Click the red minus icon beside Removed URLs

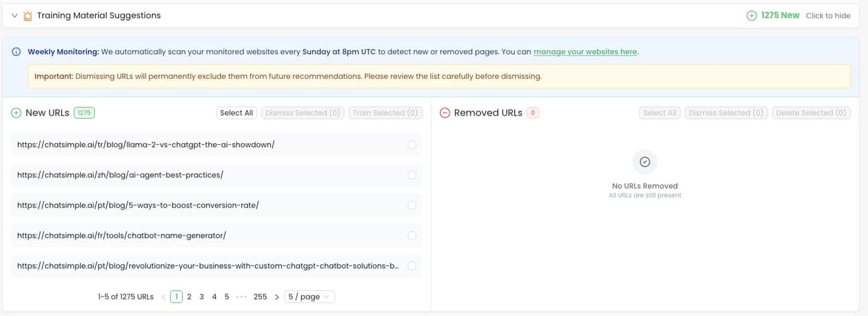click(x=445, y=113)
